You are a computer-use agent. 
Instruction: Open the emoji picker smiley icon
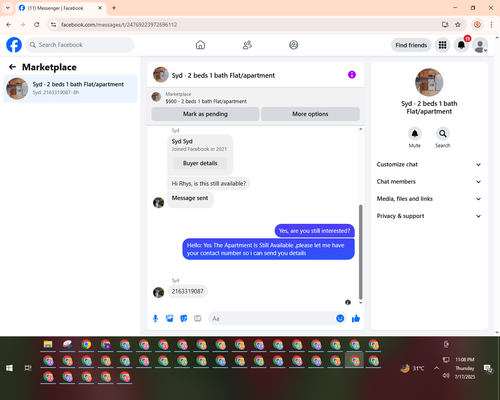tap(340, 318)
